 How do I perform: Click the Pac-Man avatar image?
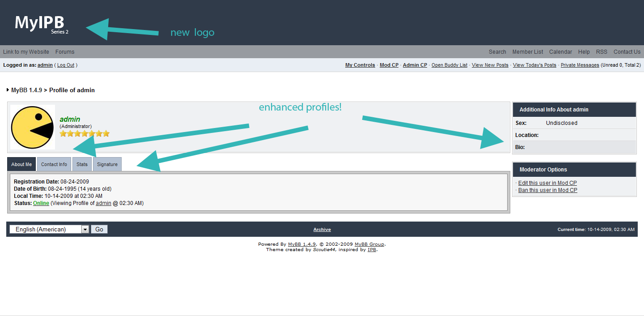coord(33,127)
